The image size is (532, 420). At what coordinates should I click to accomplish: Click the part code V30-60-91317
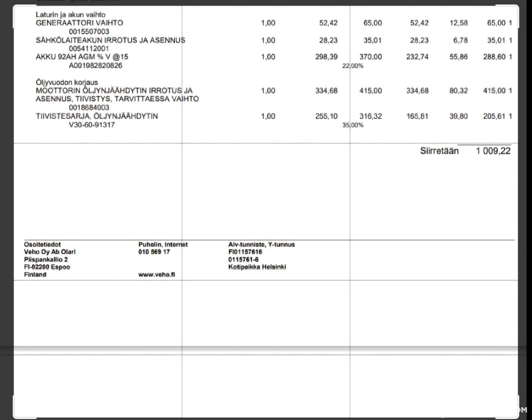92,125
